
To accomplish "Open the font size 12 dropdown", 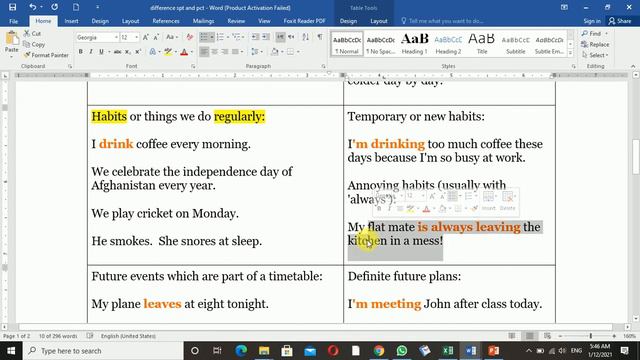I will point(136,38).
